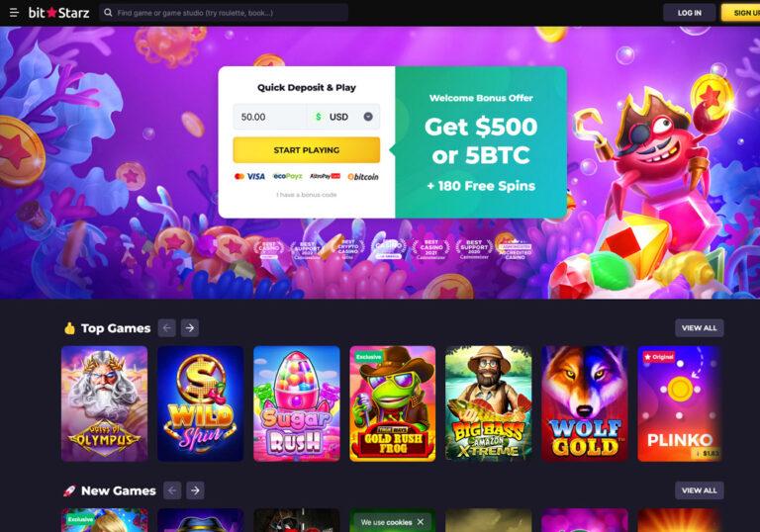Click the 'I have a bonus code' link
The height and width of the screenshot is (532, 760).
pos(307,195)
